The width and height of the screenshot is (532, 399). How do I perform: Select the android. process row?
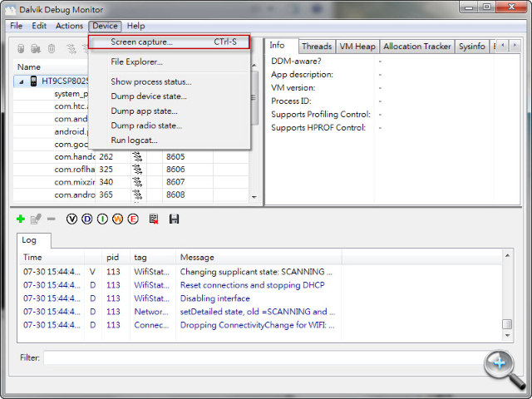coord(71,131)
